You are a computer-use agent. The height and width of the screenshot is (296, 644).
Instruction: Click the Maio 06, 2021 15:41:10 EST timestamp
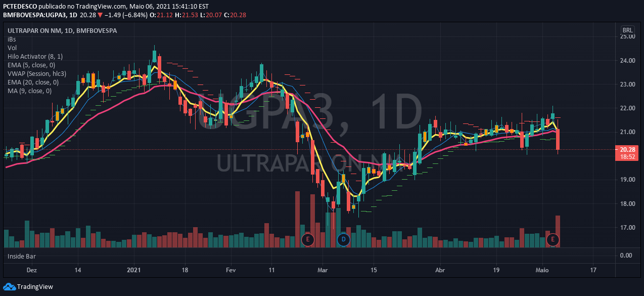169,7
